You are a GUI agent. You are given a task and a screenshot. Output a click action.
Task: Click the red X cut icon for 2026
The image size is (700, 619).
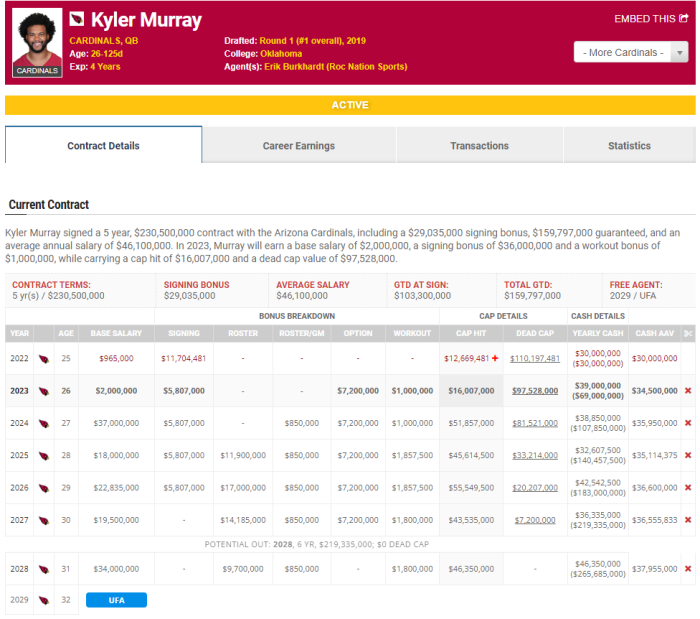click(x=688, y=487)
